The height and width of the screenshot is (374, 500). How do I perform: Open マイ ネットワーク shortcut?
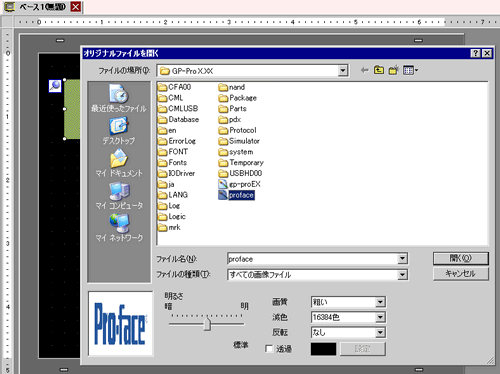point(119,228)
